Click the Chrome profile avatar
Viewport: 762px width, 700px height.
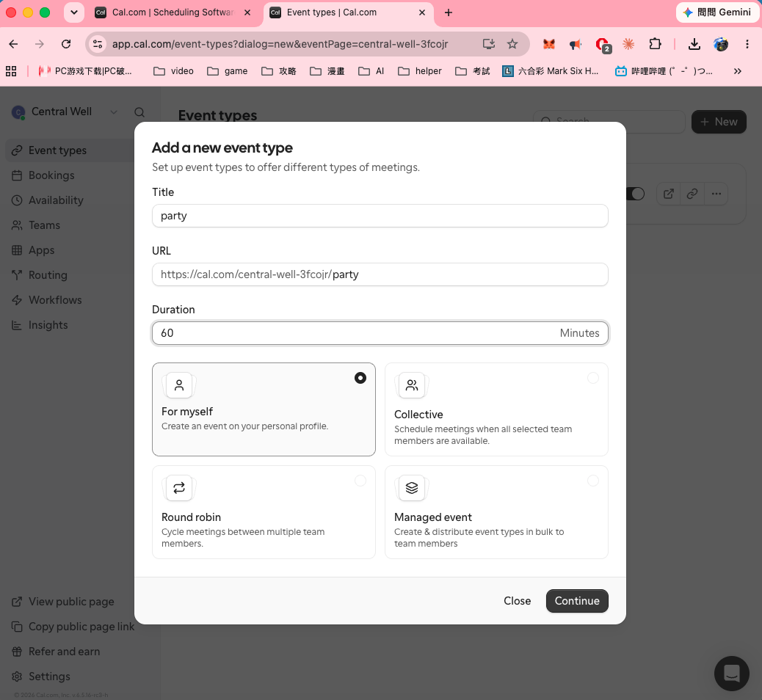point(721,44)
